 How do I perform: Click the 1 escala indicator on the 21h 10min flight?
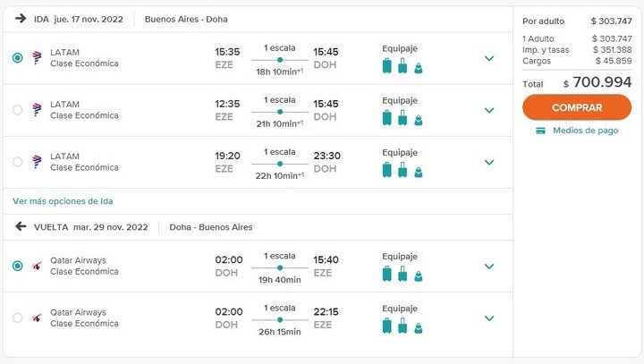click(x=280, y=100)
